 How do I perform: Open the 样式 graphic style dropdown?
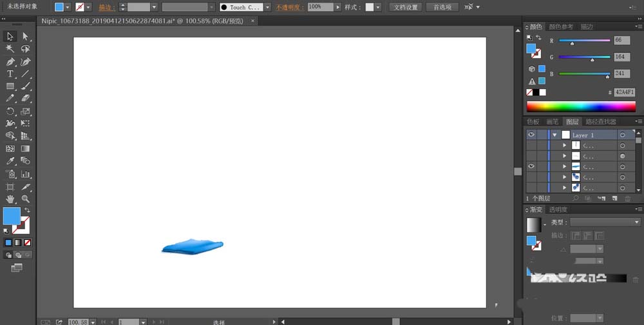point(378,7)
